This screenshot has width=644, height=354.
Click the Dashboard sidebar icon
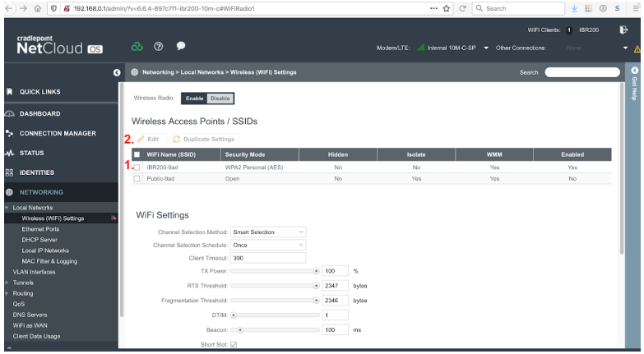9,113
